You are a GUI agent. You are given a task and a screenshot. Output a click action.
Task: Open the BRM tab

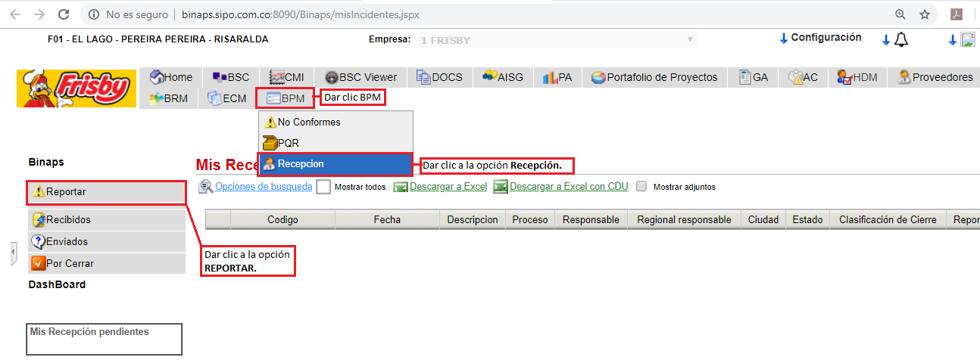[x=168, y=98]
